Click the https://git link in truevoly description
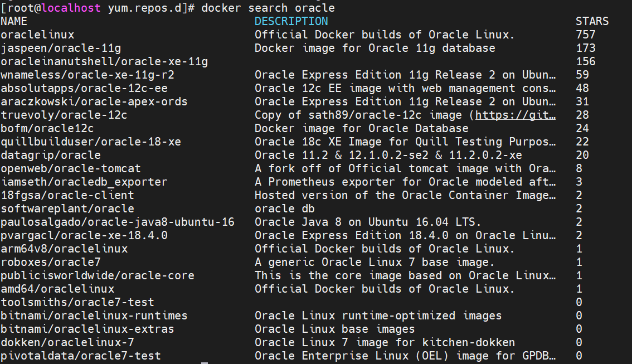Screen dimensions: 632x364 pos(515,115)
